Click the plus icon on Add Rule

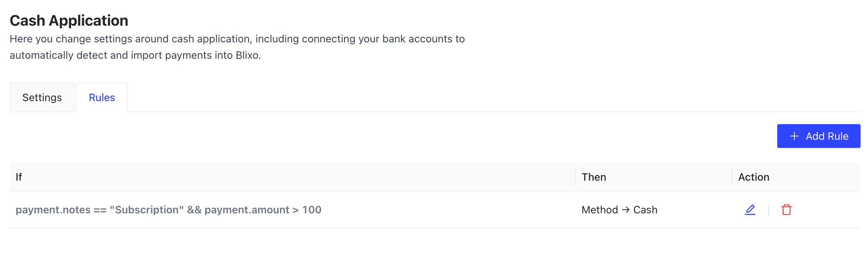pyautogui.click(x=794, y=136)
